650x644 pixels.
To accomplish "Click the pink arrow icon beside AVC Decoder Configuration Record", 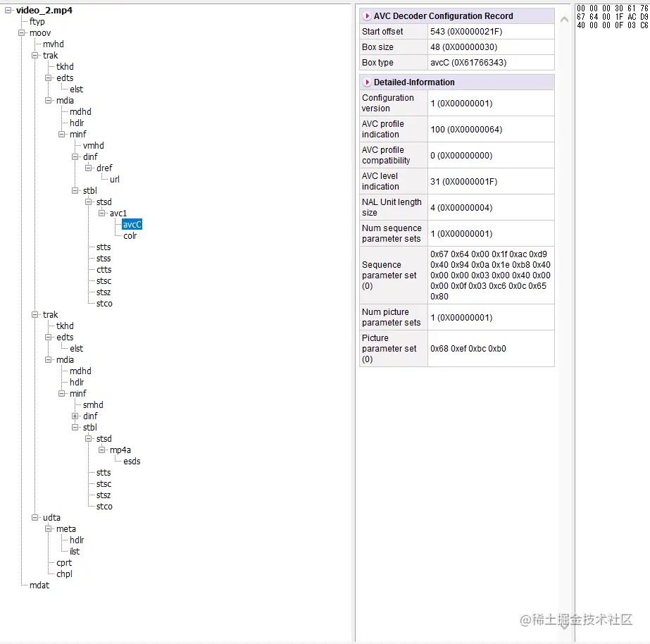I will point(367,16).
